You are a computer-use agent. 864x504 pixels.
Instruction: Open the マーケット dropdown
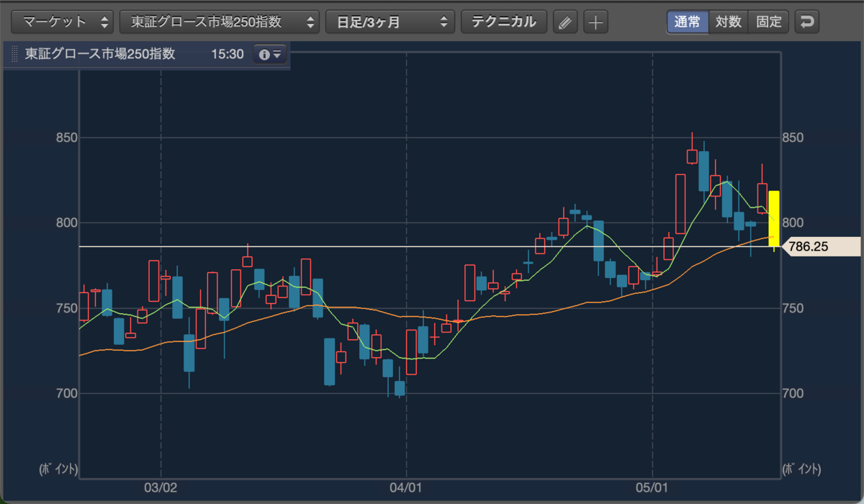click(63, 22)
